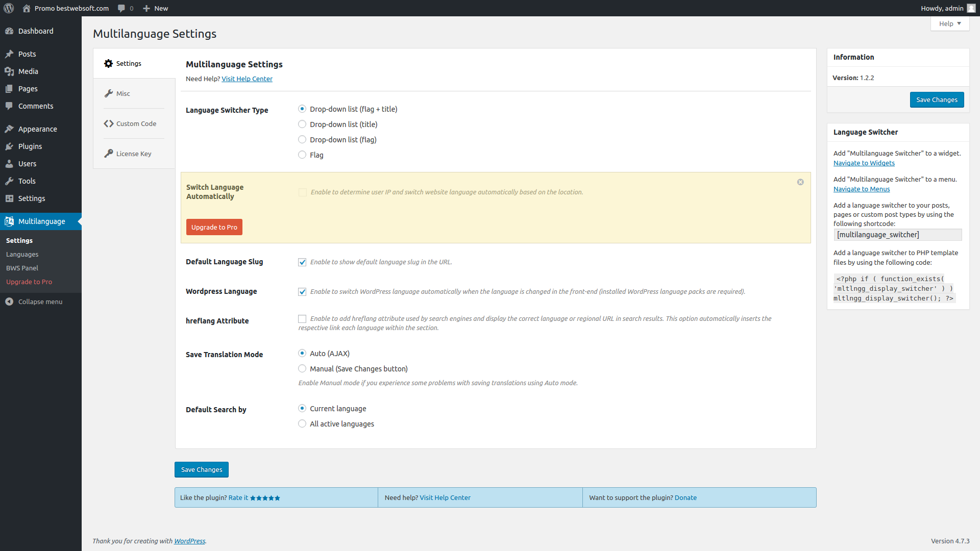
Task: Click the Rate it link
Action: pyautogui.click(x=238, y=497)
